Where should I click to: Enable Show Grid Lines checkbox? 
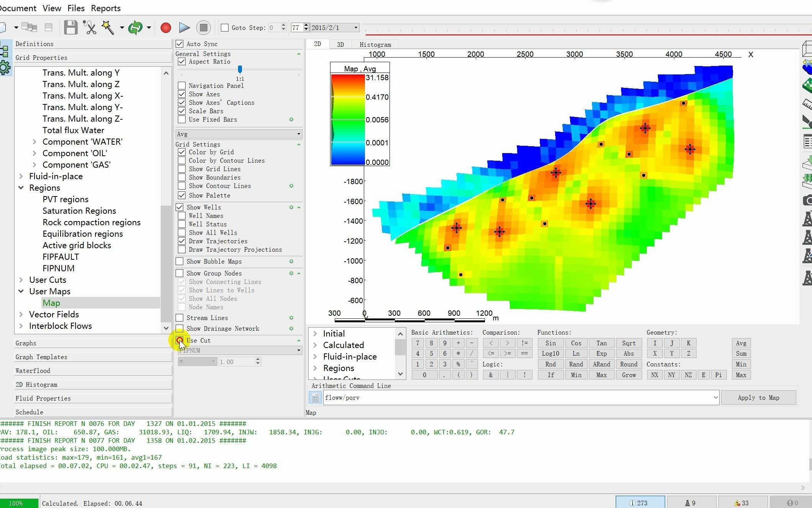tap(182, 169)
